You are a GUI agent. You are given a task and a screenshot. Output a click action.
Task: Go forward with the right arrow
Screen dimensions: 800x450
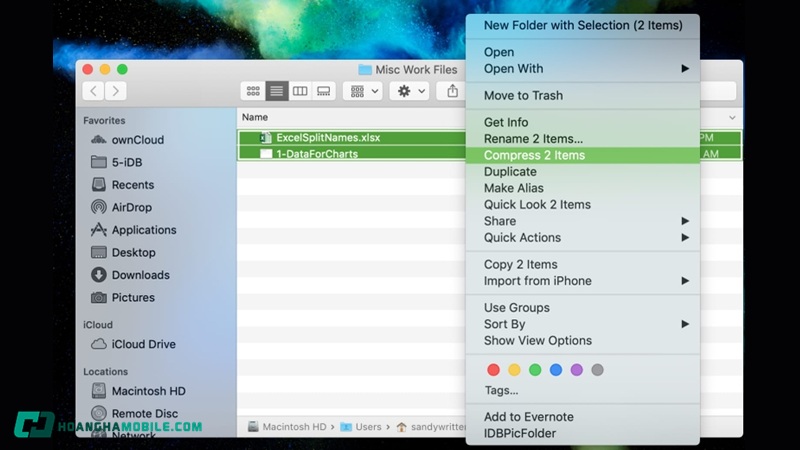pos(116,91)
